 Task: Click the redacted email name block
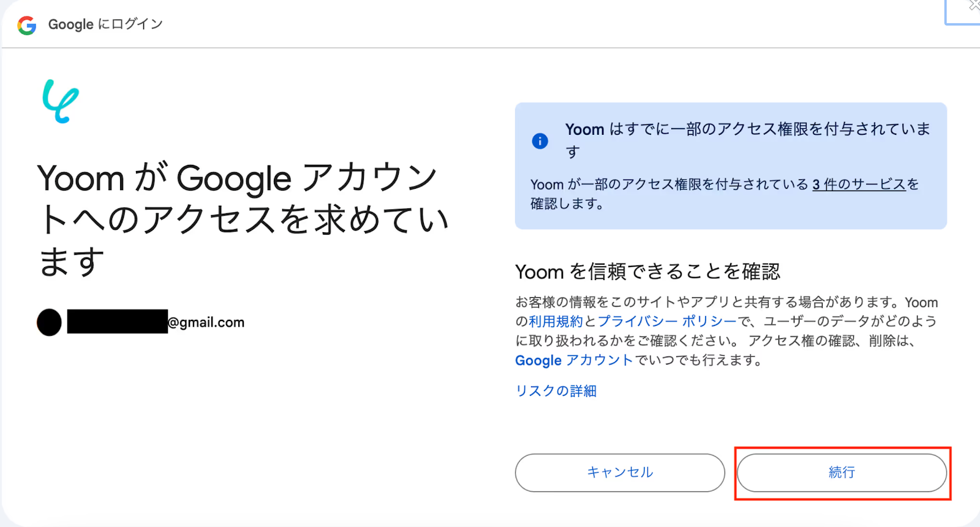point(117,322)
